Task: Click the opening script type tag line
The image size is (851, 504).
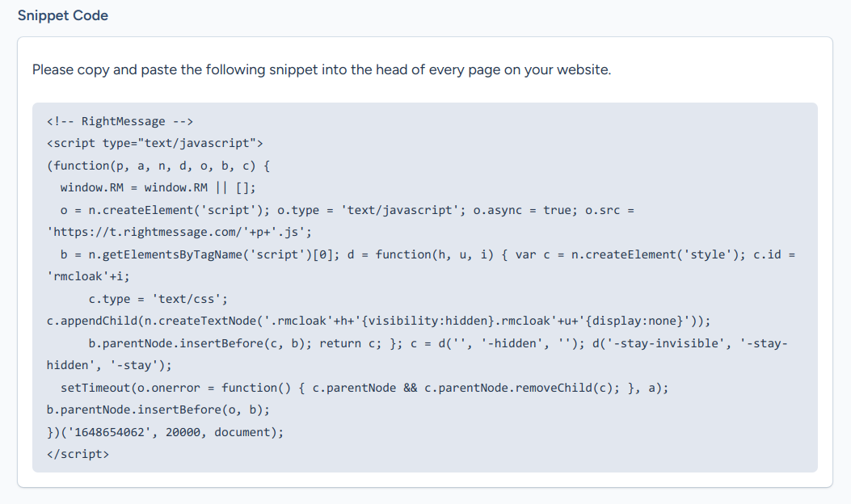Action: (155, 143)
